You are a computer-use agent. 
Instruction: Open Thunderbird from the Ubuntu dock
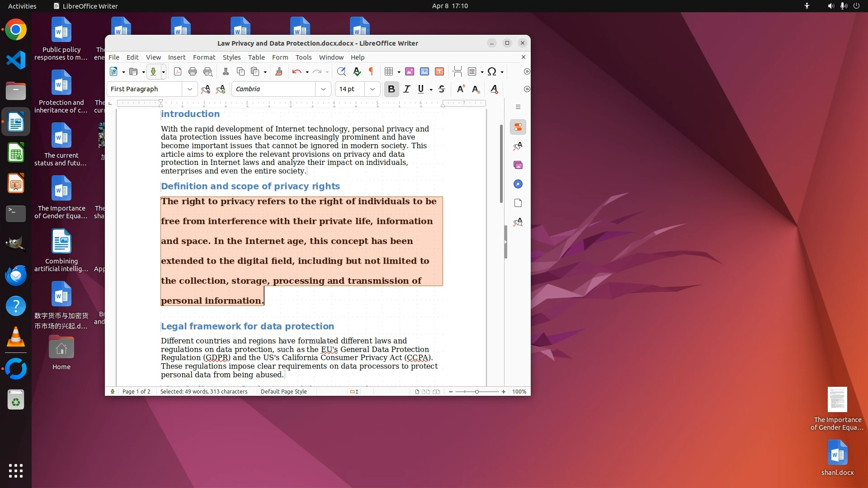click(16, 275)
